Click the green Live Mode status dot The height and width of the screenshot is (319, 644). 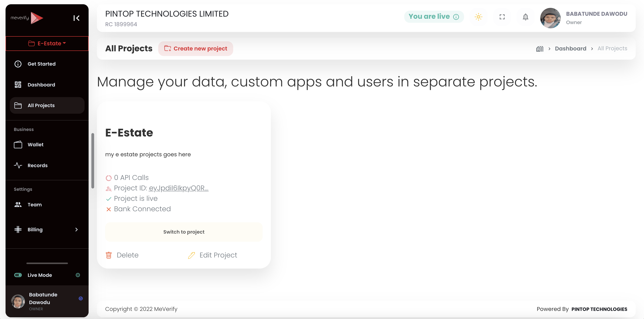click(x=78, y=275)
